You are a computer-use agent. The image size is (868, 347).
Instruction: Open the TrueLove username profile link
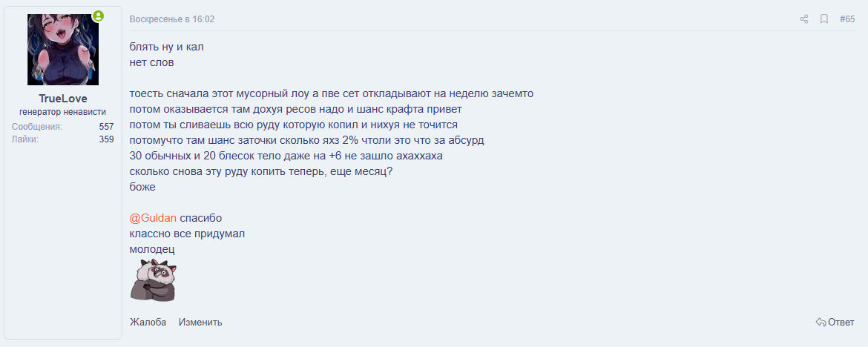pyautogui.click(x=62, y=99)
